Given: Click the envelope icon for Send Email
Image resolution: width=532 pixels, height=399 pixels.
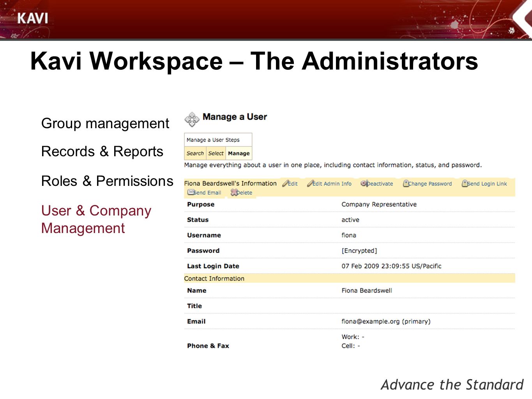Looking at the screenshot, I should [191, 192].
